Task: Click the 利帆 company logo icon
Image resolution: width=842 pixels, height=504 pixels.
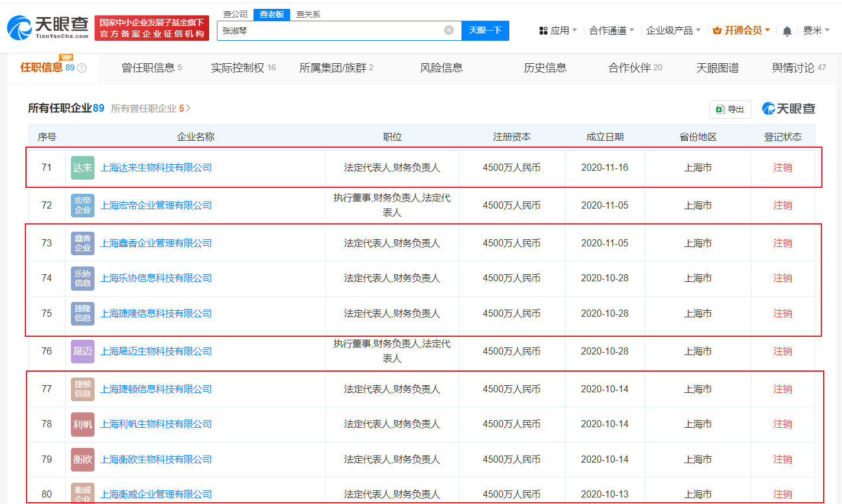Action: coord(82,424)
